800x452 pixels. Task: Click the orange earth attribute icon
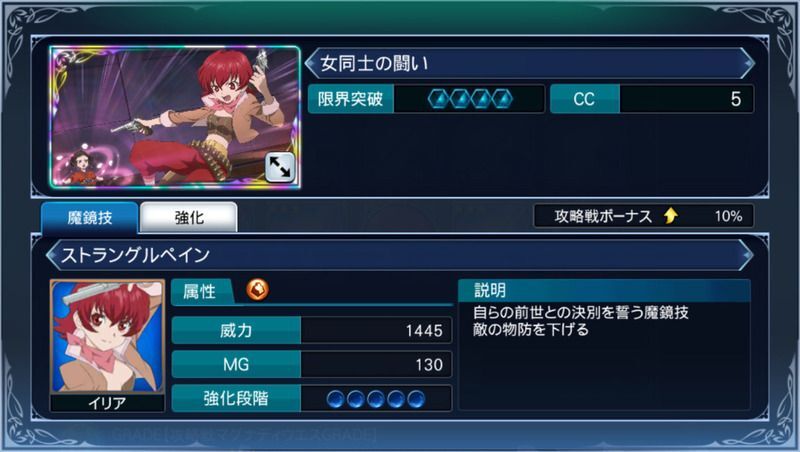(x=258, y=290)
